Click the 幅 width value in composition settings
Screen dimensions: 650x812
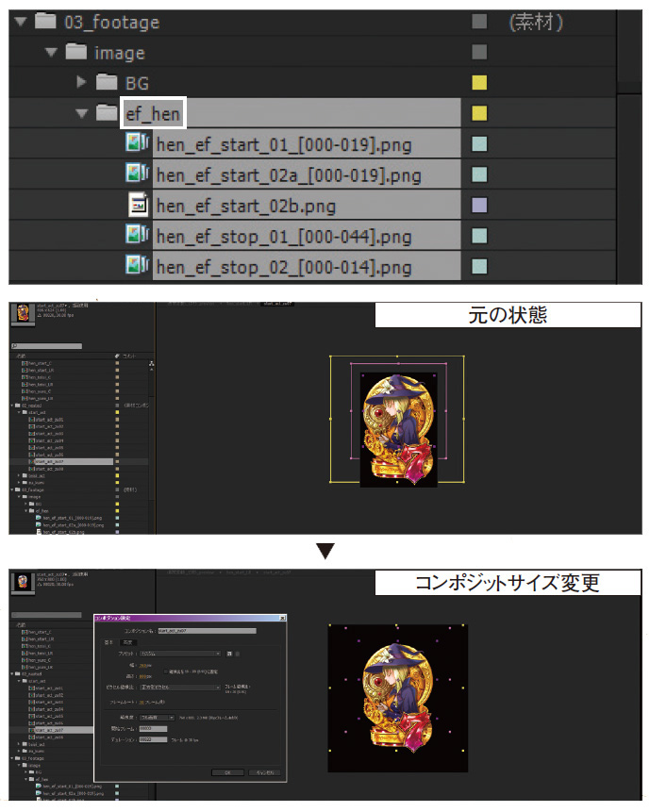click(x=145, y=666)
